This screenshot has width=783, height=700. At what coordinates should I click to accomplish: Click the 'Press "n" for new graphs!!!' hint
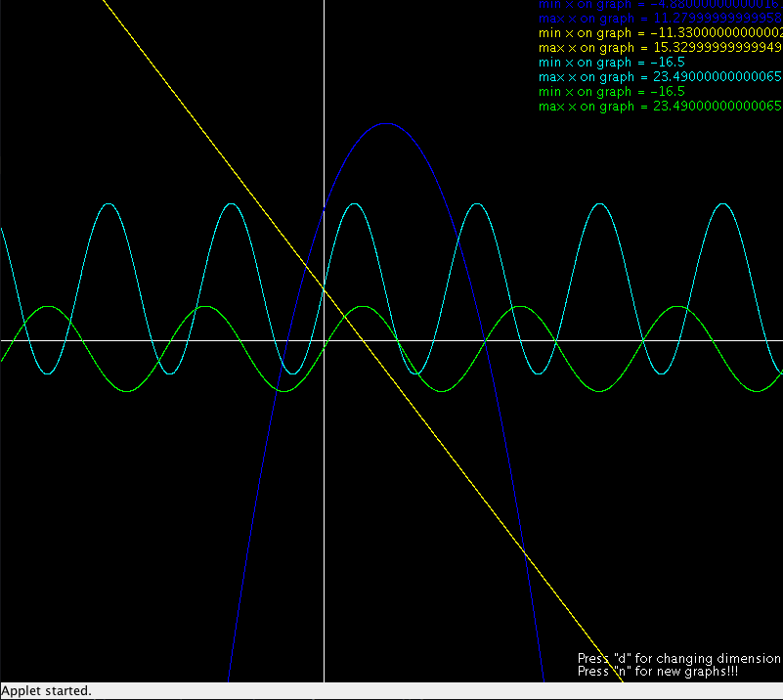pyautogui.click(x=658, y=672)
